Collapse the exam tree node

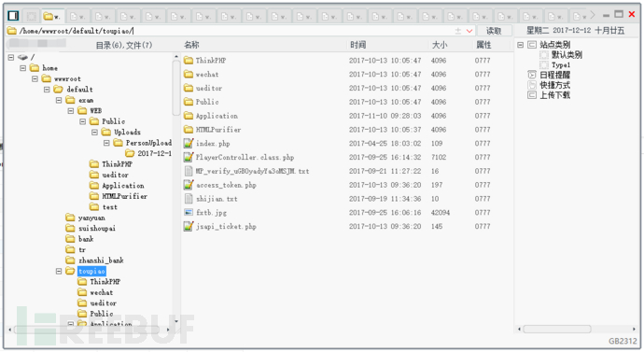click(59, 100)
